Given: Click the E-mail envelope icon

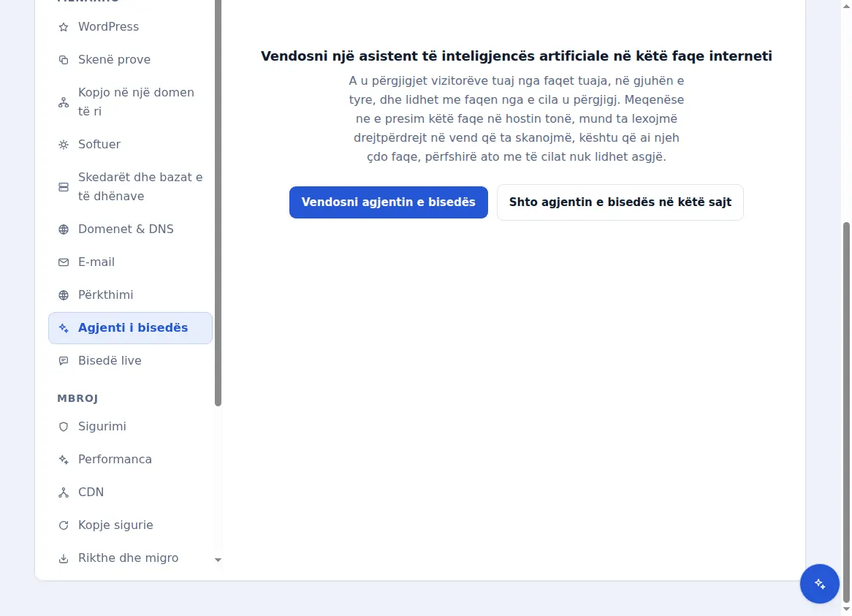Looking at the screenshot, I should pyautogui.click(x=64, y=262).
